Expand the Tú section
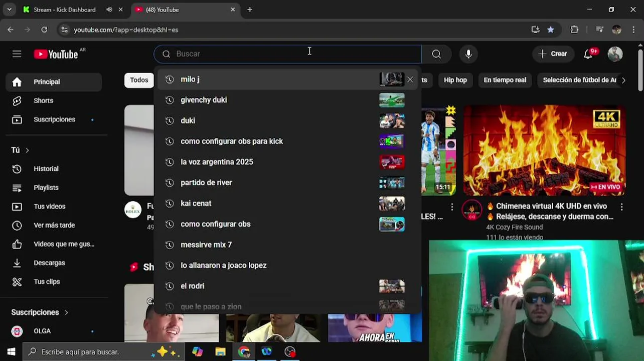The width and height of the screenshot is (644, 361). pos(21,150)
